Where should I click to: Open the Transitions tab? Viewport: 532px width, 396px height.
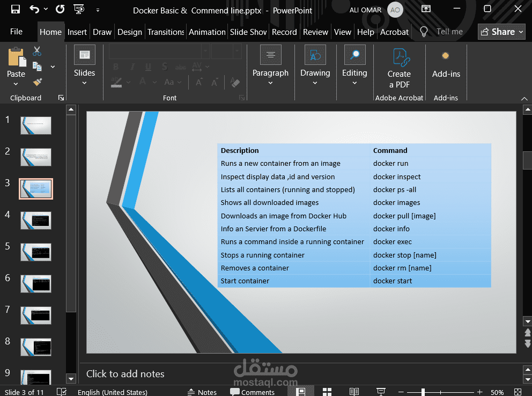coord(166,32)
